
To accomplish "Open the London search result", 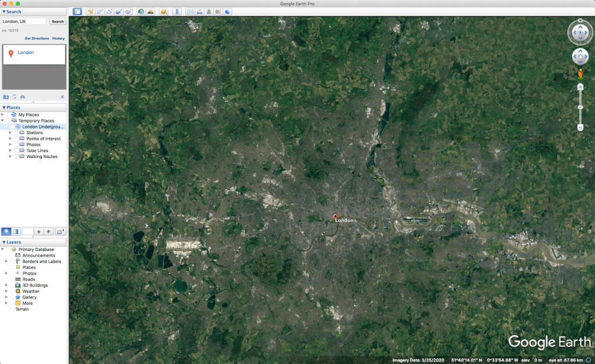I will [26, 53].
